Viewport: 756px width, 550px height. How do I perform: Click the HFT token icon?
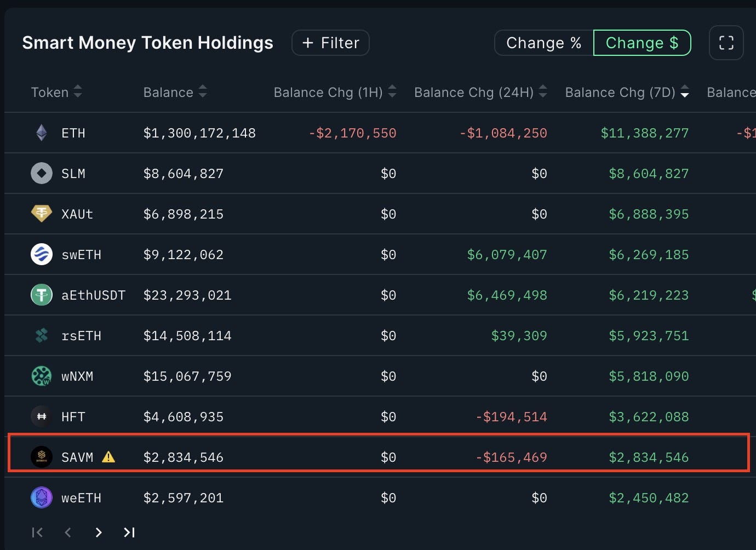[42, 416]
